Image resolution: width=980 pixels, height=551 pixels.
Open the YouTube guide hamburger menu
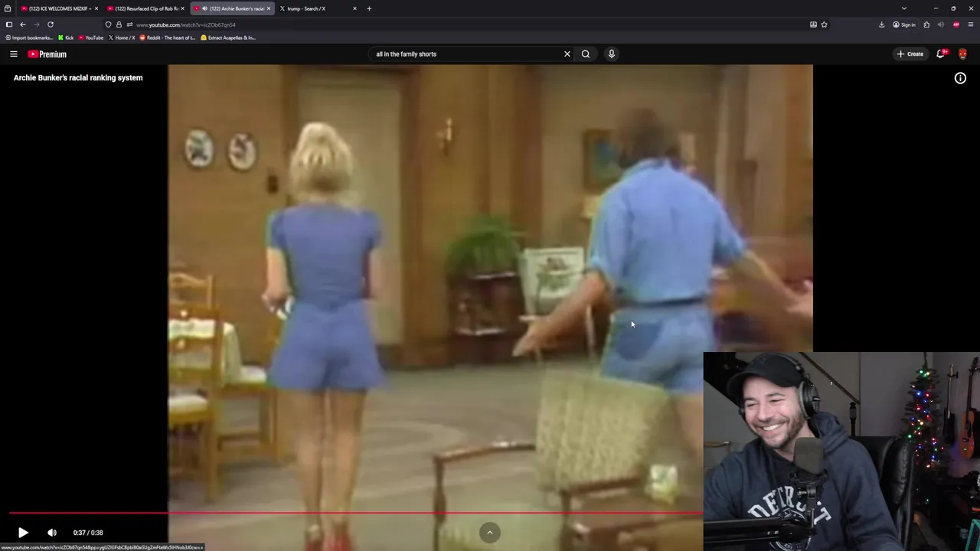(13, 54)
